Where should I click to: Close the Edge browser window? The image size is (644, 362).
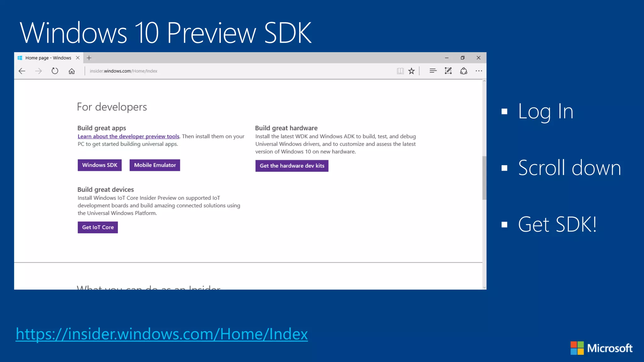point(479,58)
